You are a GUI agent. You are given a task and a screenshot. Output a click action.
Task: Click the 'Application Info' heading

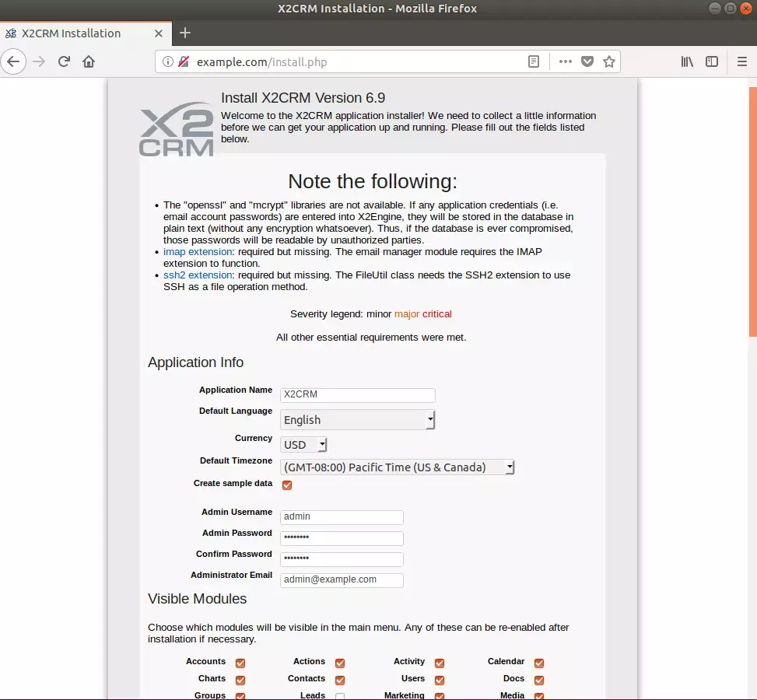click(x=195, y=362)
